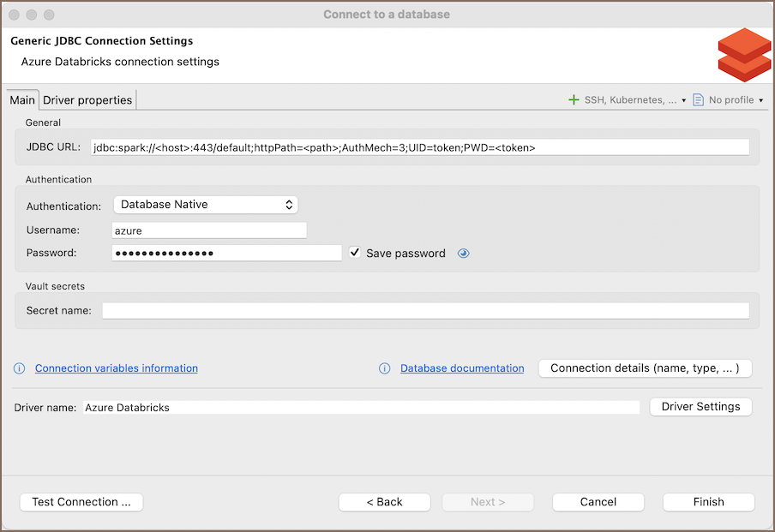Switch to the Driver properties tab

click(x=87, y=100)
